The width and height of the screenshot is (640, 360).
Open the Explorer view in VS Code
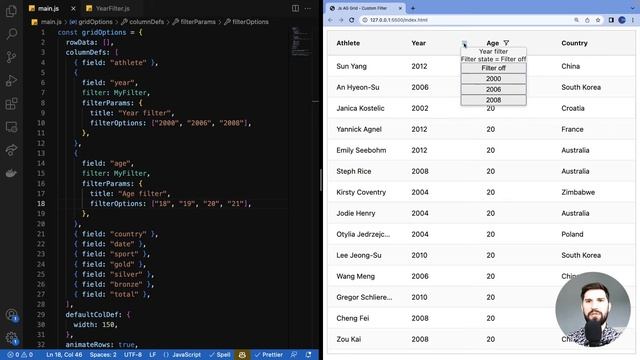(11, 11)
